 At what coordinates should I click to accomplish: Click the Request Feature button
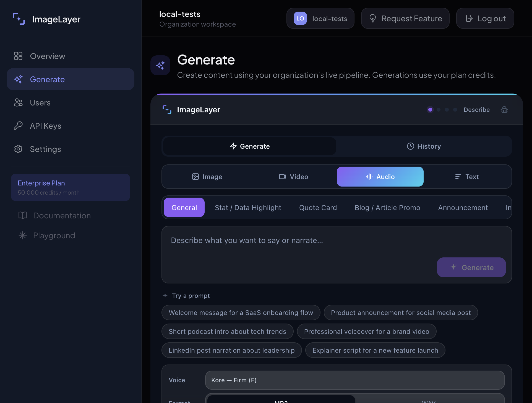pos(405,18)
